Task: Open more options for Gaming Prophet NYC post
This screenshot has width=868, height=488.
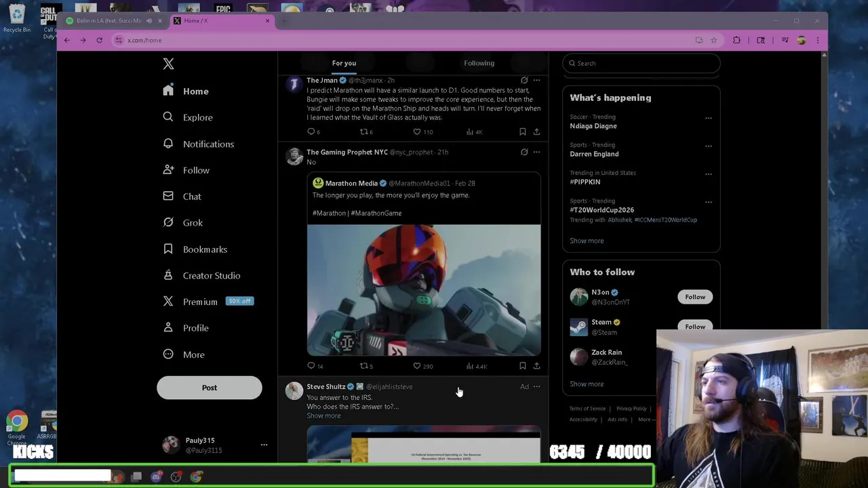Action: pyautogui.click(x=536, y=152)
